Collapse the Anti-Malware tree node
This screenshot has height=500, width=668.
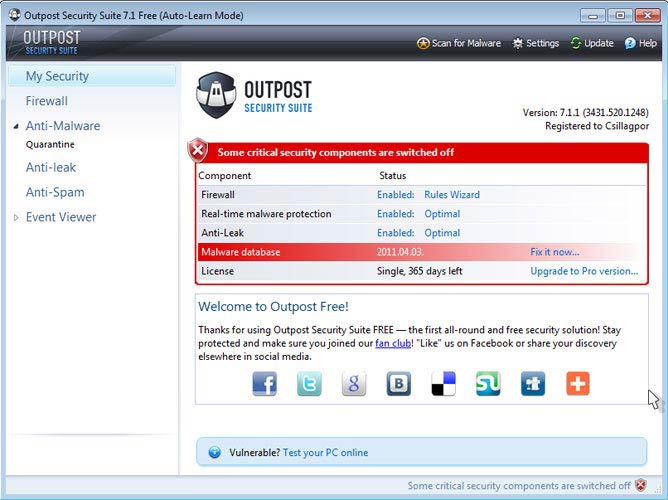click(x=16, y=126)
